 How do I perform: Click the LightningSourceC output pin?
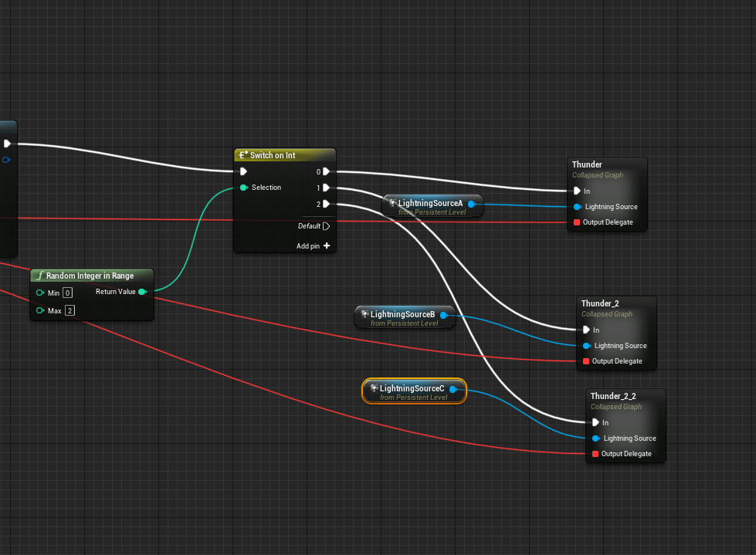coord(453,389)
